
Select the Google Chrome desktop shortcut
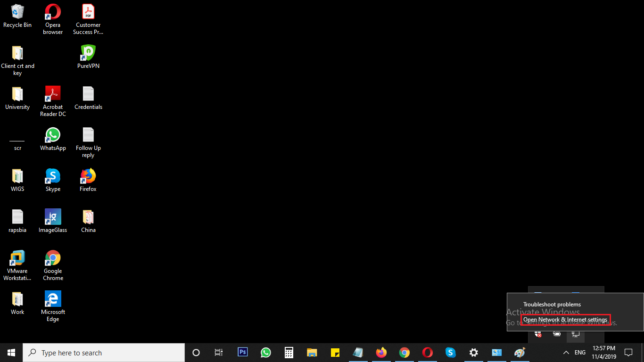pyautogui.click(x=53, y=265)
